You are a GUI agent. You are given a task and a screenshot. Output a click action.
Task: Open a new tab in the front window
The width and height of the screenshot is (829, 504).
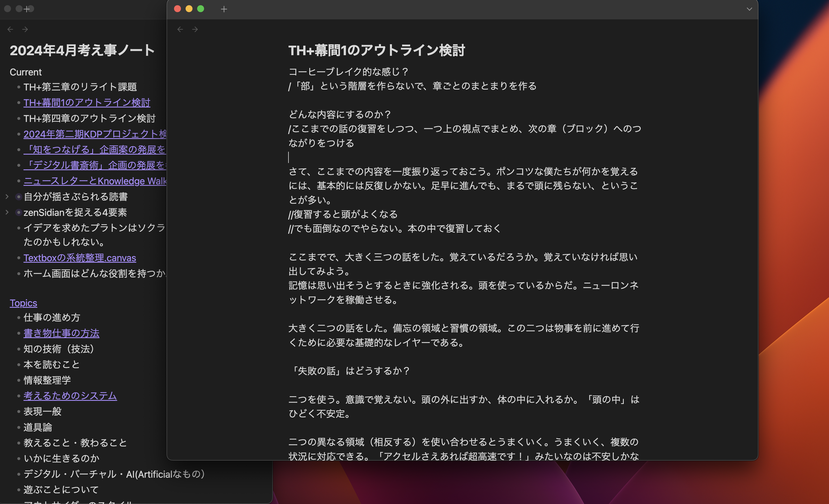[224, 9]
